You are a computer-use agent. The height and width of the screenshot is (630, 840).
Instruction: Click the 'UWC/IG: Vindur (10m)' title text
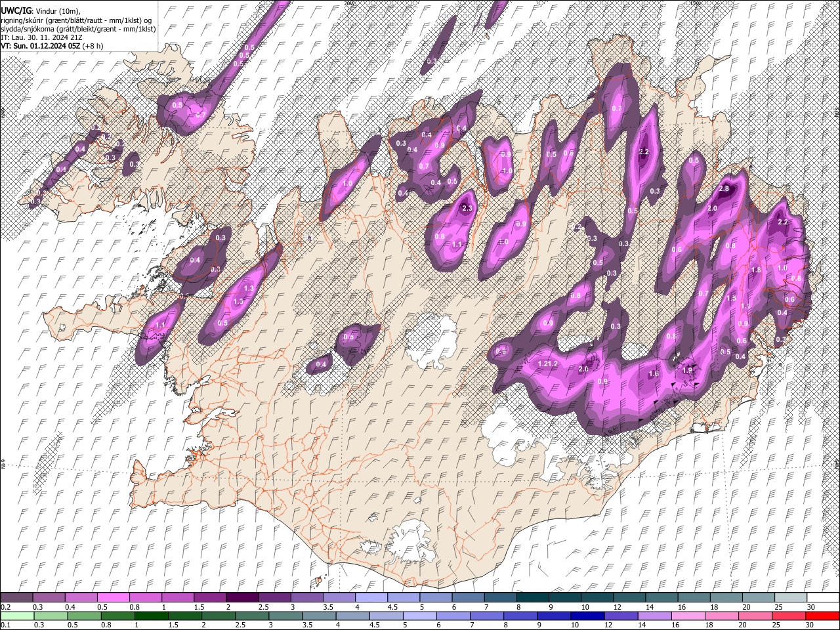click(x=39, y=10)
